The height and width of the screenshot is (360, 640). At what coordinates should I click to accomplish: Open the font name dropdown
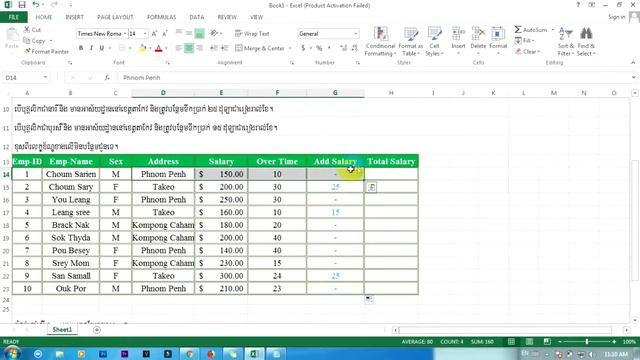coord(124,34)
